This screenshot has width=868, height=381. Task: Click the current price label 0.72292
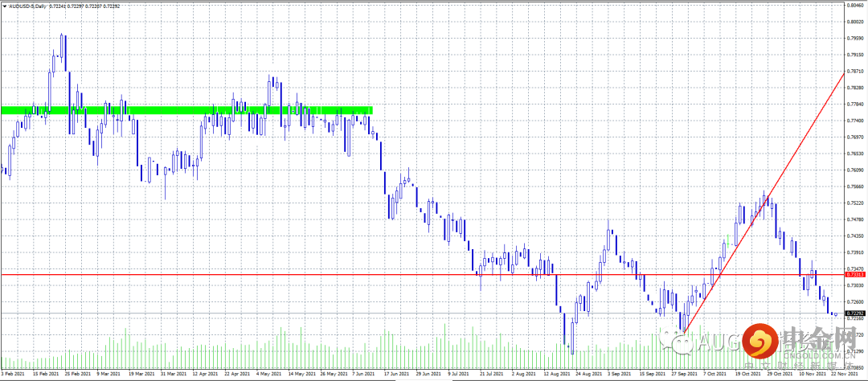[855, 313]
